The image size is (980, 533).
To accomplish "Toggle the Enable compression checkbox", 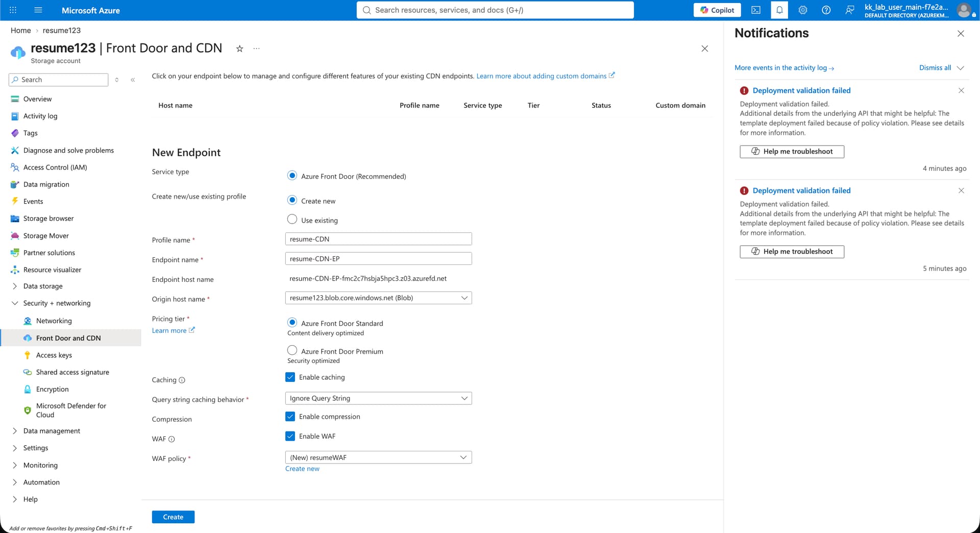I will pos(290,417).
